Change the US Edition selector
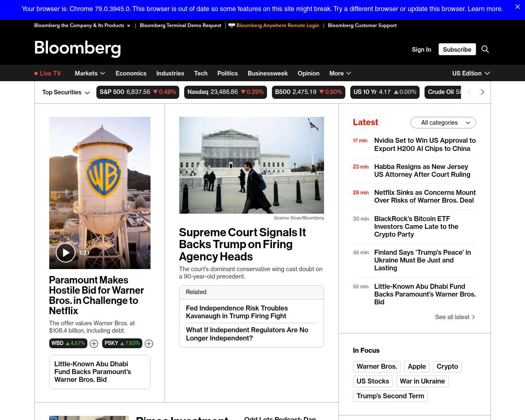This screenshot has width=525, height=420. tap(471, 73)
